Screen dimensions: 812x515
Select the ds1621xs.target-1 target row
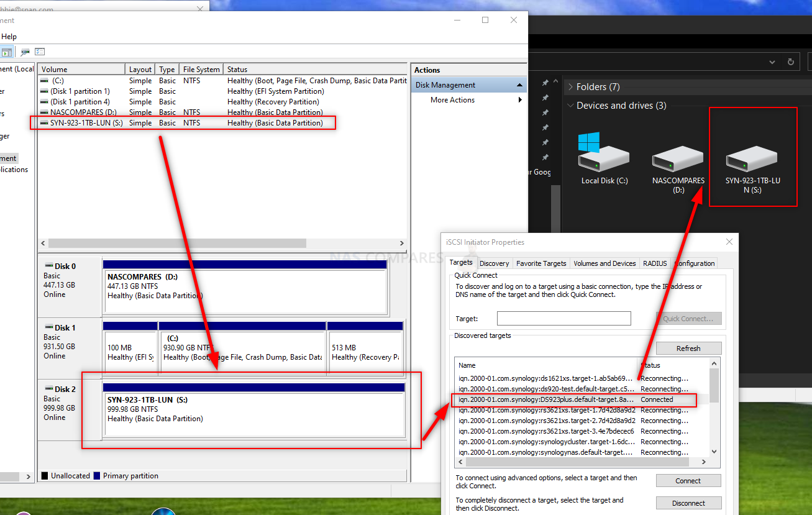pyautogui.click(x=582, y=378)
